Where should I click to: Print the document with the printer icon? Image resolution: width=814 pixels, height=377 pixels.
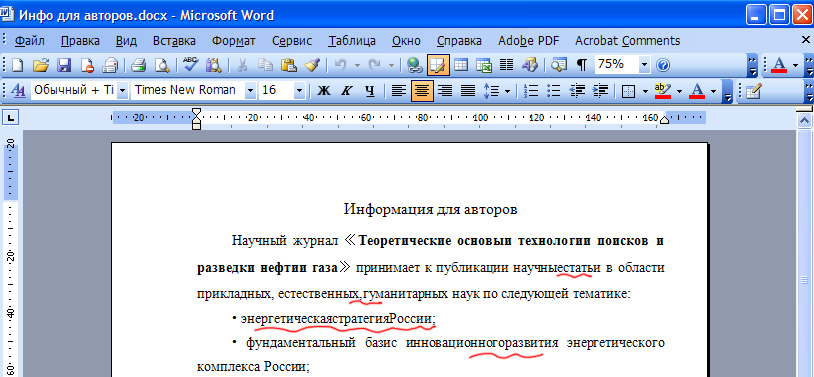(x=139, y=65)
